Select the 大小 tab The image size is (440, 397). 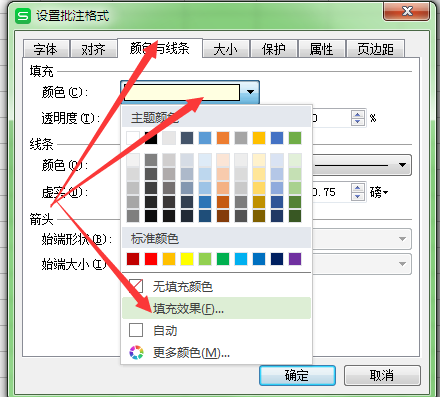(x=226, y=49)
